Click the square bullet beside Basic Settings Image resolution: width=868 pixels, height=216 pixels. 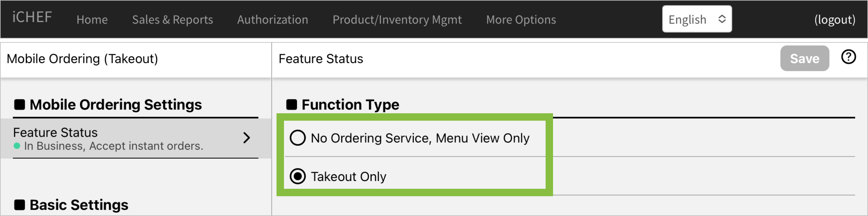click(20, 205)
